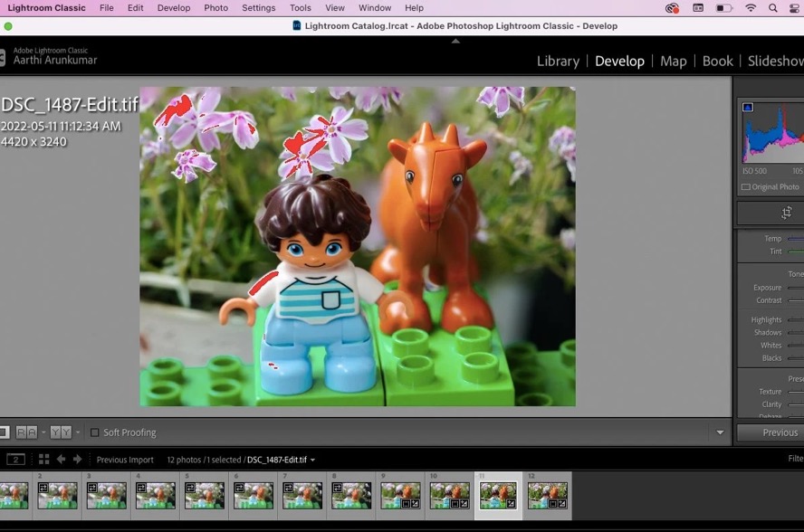Open the battery status menu
This screenshot has height=532, width=804.
tap(723, 7)
